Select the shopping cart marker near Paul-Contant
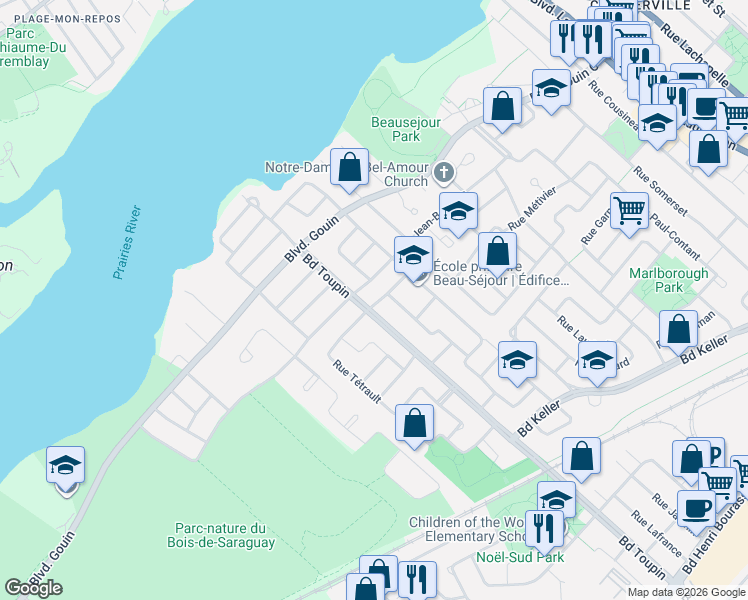The height and width of the screenshot is (600, 748). tap(630, 212)
